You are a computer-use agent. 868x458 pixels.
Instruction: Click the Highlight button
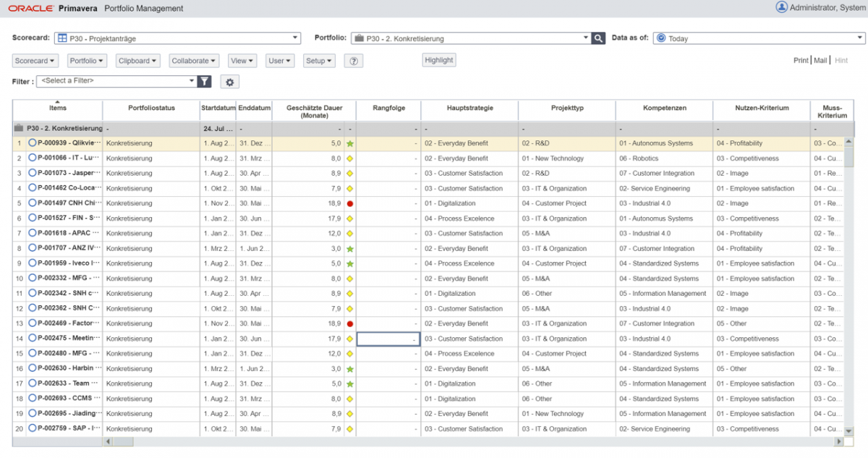(x=438, y=61)
